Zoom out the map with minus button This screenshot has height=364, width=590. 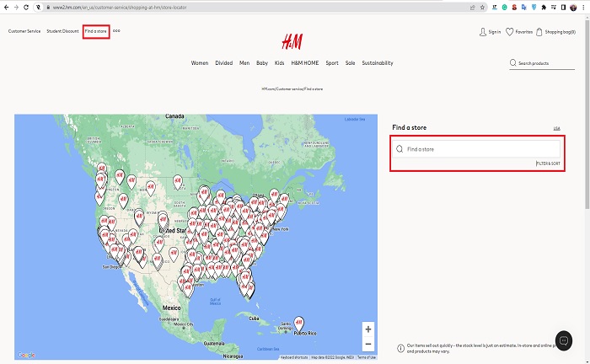tap(368, 344)
